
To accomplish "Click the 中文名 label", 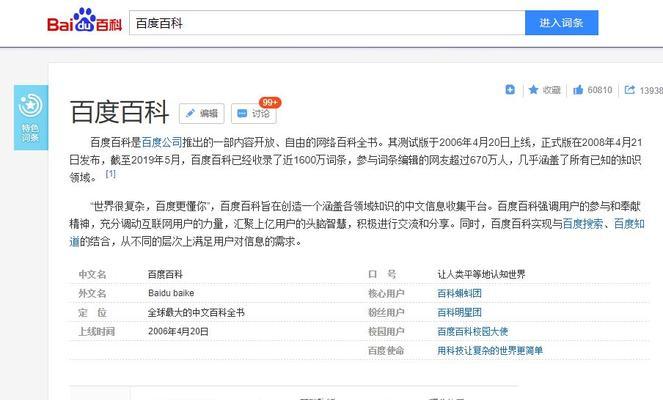I will coord(92,274).
